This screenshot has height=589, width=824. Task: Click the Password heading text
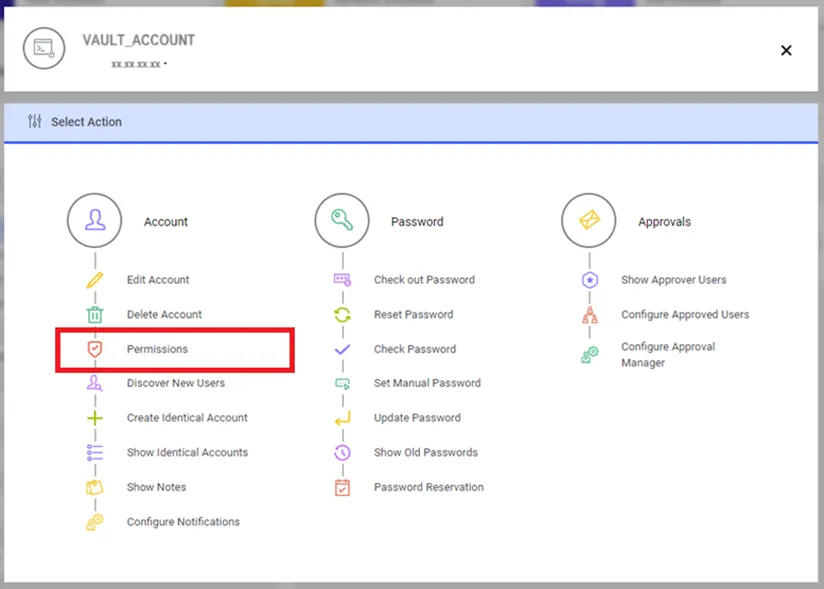coord(417,222)
